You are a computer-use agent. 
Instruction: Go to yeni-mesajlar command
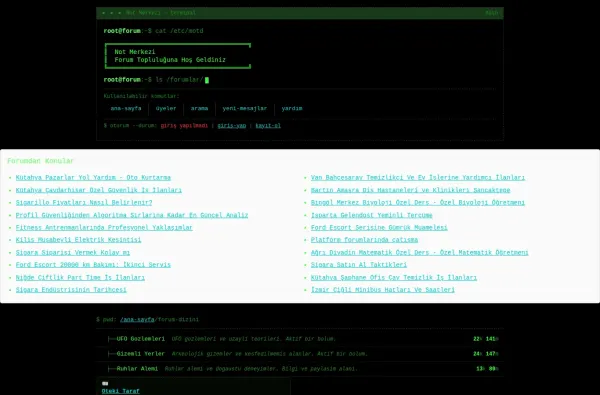point(245,109)
